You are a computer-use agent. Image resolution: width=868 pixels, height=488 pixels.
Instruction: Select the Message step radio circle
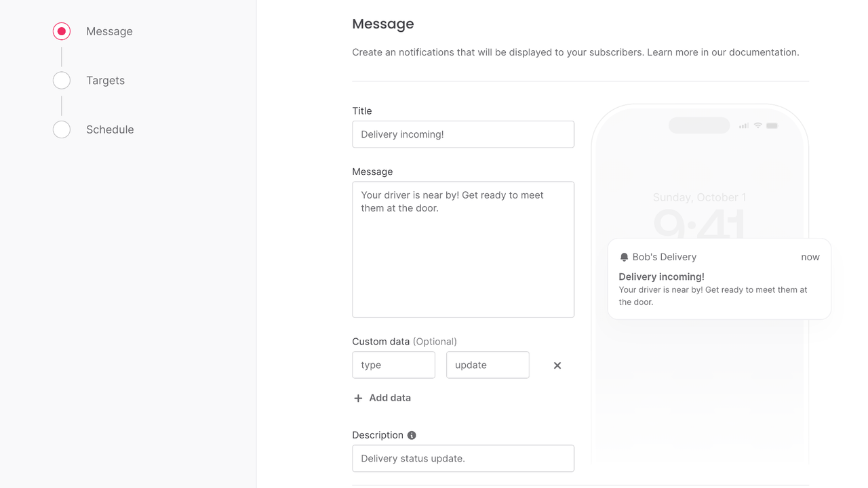coord(62,31)
